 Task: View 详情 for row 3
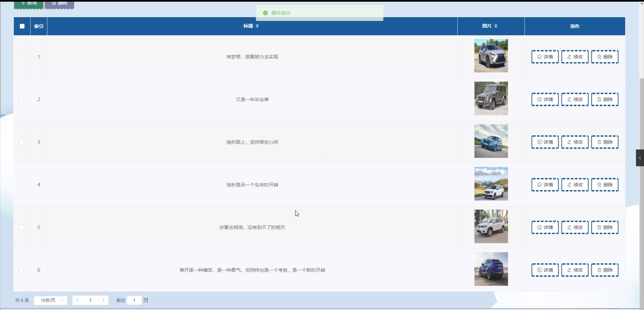(x=545, y=142)
